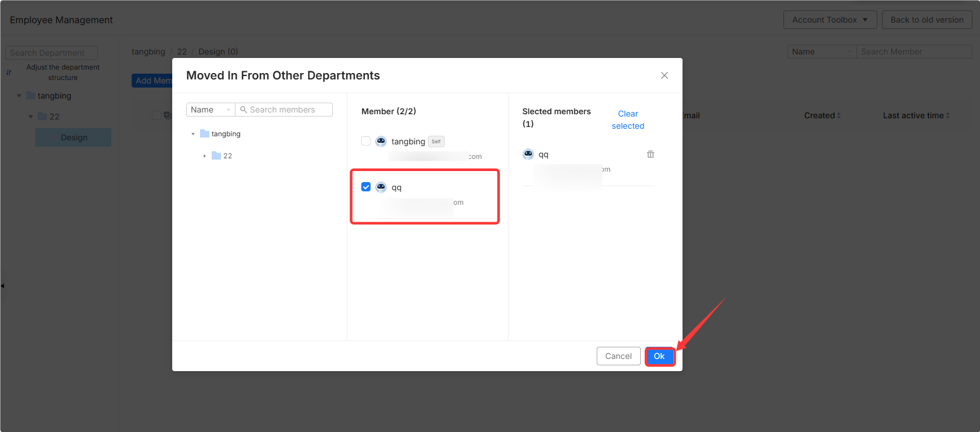Click the 'Self' tag next to tangbing

click(x=436, y=141)
